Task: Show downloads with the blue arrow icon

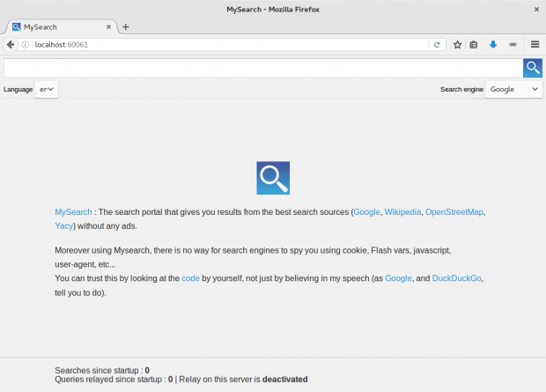Action: coord(493,45)
